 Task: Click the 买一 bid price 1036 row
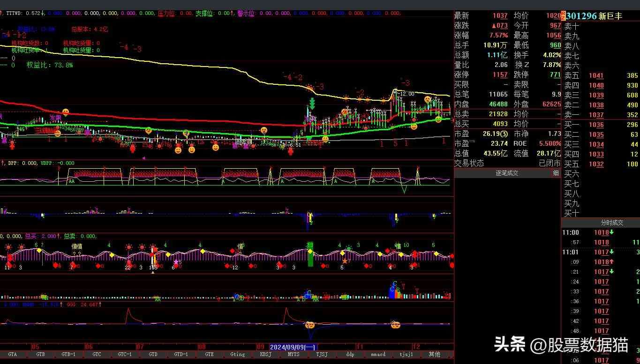(596, 125)
